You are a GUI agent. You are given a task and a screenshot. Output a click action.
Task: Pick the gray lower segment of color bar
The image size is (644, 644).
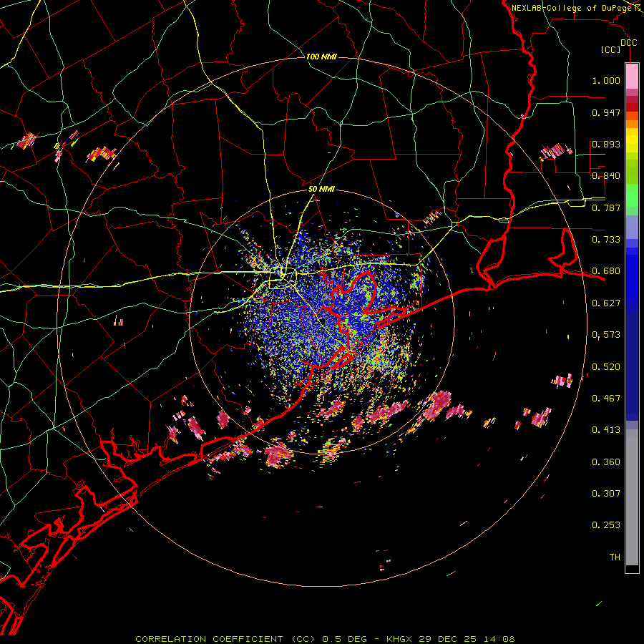tap(632, 497)
